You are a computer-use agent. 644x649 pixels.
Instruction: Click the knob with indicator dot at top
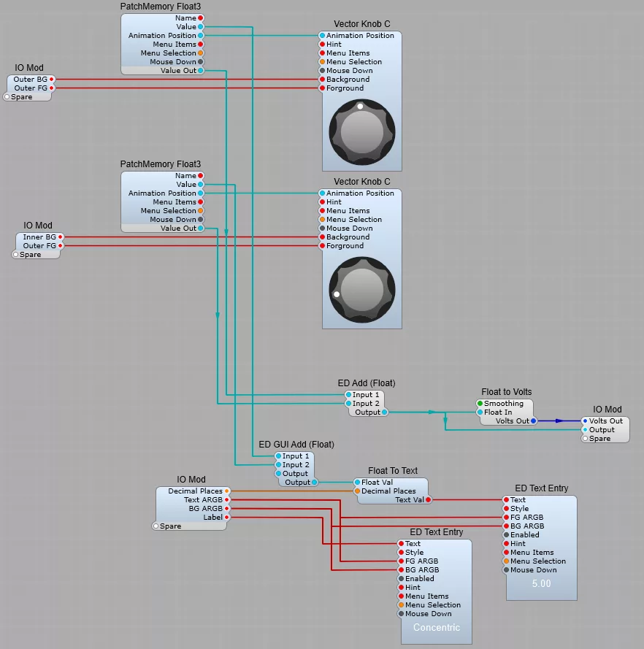click(362, 132)
